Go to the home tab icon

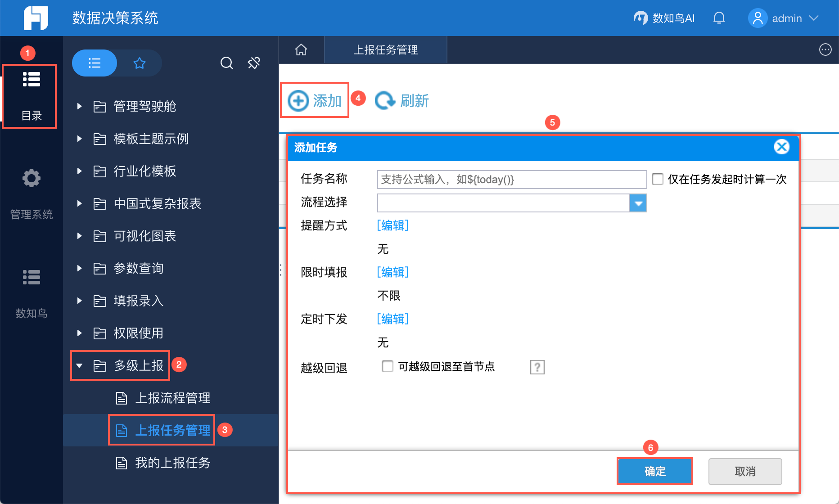click(x=301, y=49)
